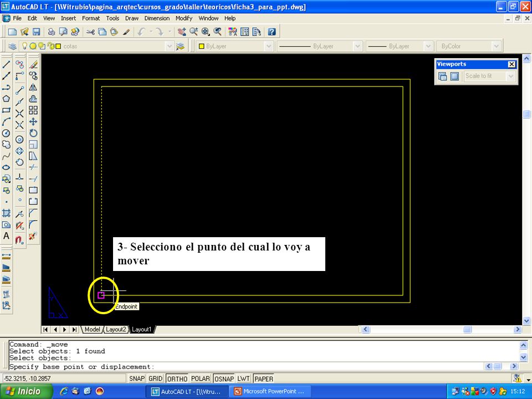The width and height of the screenshot is (532, 399).
Task: Switch to the Model tab
Action: pyautogui.click(x=92, y=329)
